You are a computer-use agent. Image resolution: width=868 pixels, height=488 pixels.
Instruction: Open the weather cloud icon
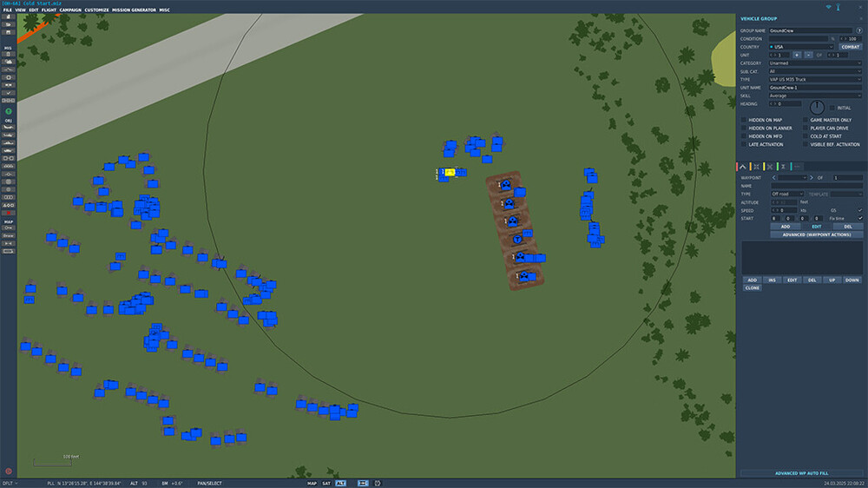pyautogui.click(x=9, y=62)
